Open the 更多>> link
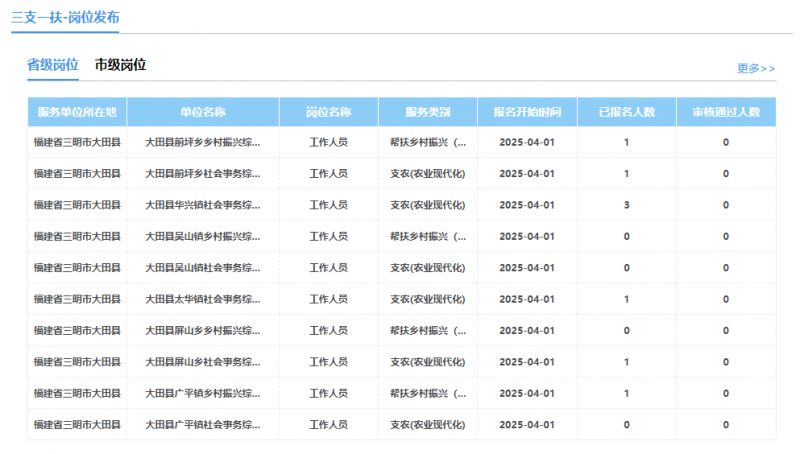 (x=755, y=69)
